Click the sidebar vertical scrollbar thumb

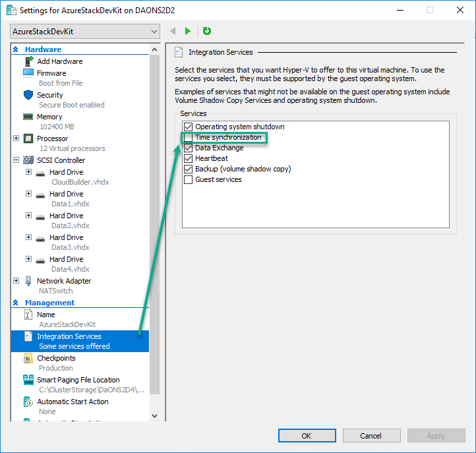point(154,224)
